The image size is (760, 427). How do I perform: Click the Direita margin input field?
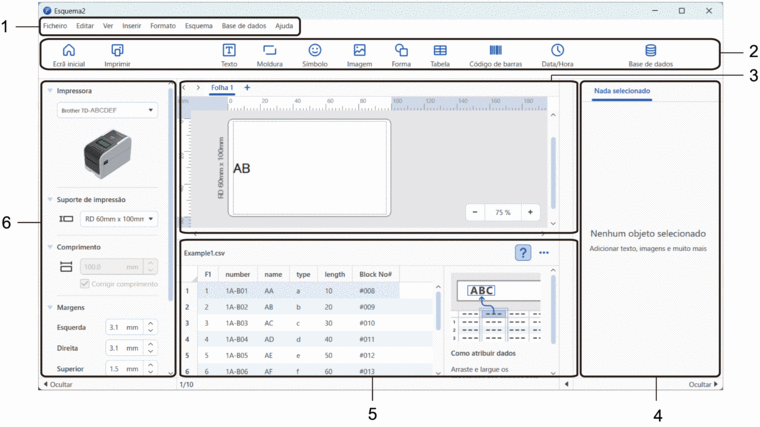click(x=125, y=348)
